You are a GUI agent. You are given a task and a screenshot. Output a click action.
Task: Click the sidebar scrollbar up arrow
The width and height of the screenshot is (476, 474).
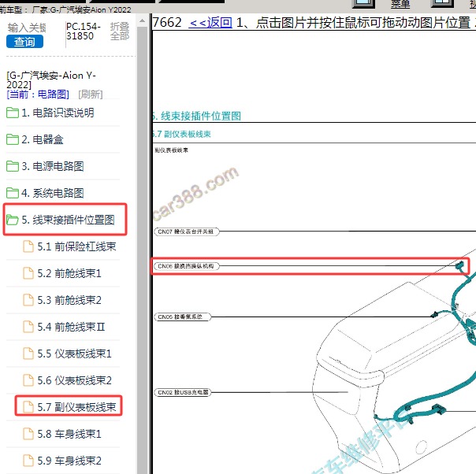(142, 20)
